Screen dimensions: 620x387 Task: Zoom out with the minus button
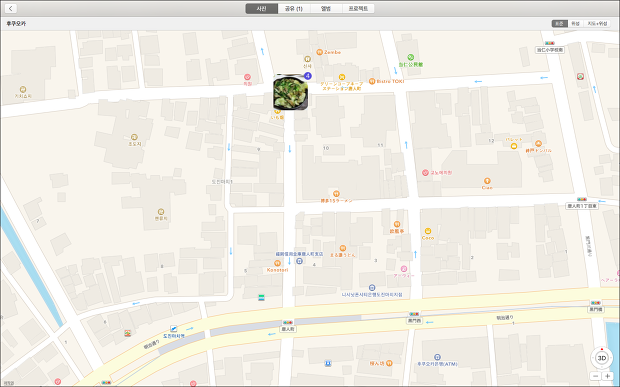tap(595, 376)
